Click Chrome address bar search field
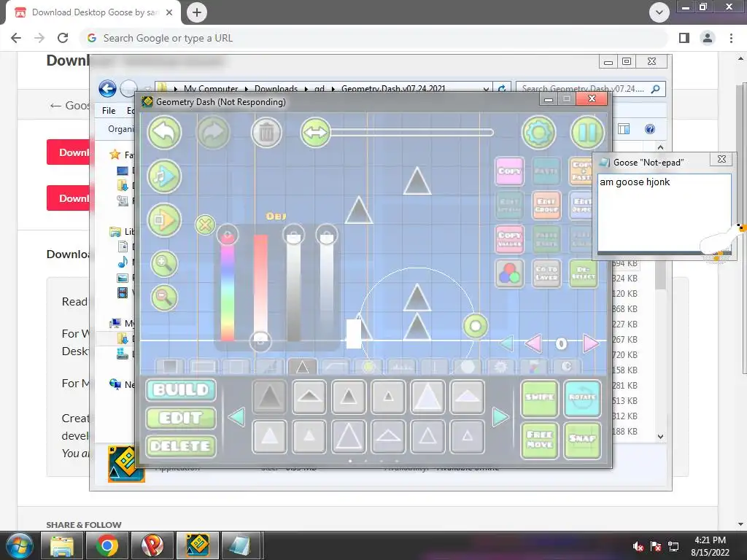The width and height of the screenshot is (747, 560). [374, 38]
